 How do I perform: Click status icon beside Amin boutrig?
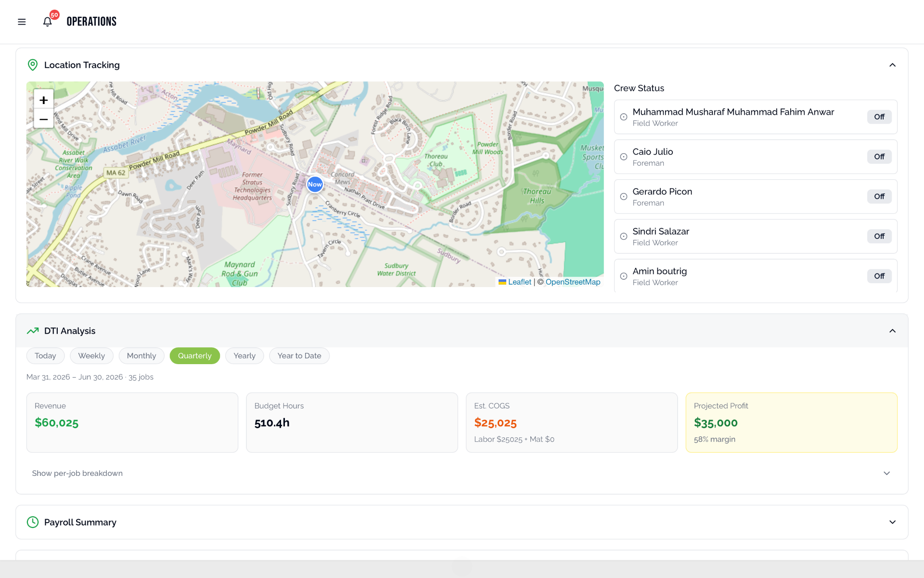(624, 276)
